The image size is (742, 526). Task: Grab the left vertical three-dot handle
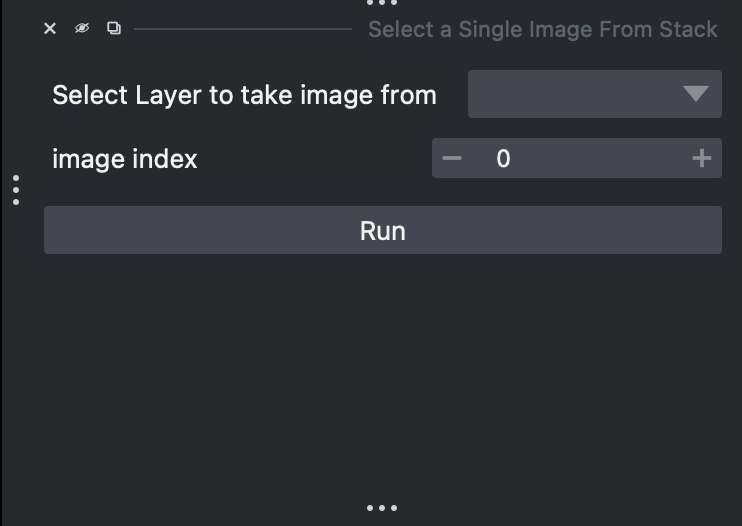click(16, 190)
